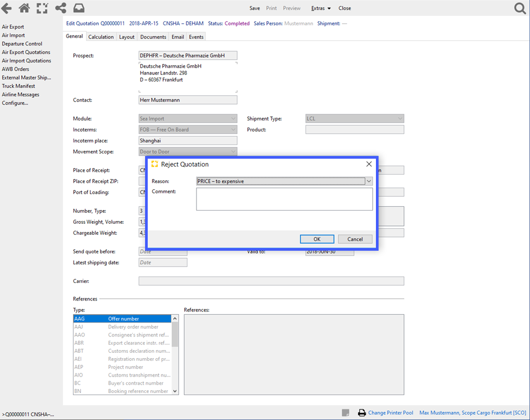Select AAJ Delivery order number type
This screenshot has height=420, width=530.
[122, 327]
